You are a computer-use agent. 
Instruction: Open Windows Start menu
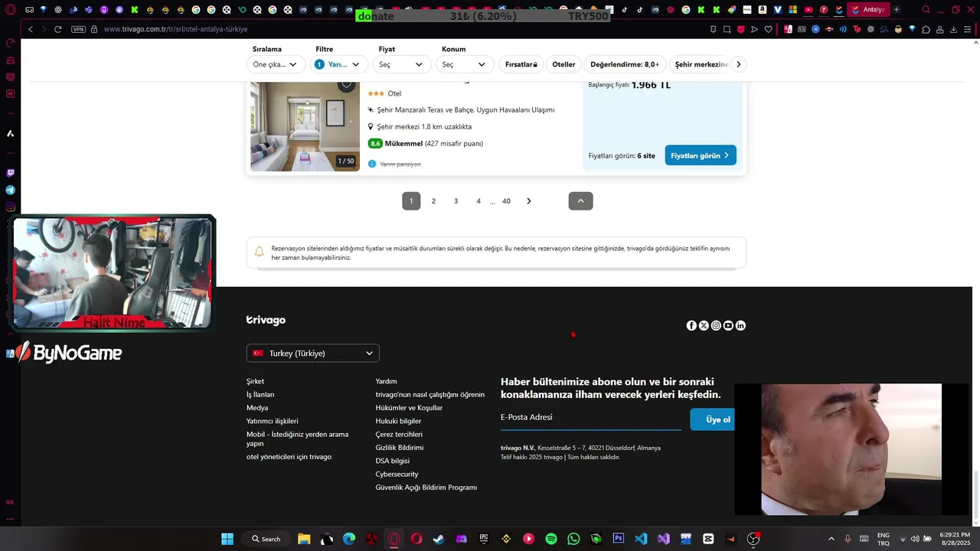pos(227,539)
